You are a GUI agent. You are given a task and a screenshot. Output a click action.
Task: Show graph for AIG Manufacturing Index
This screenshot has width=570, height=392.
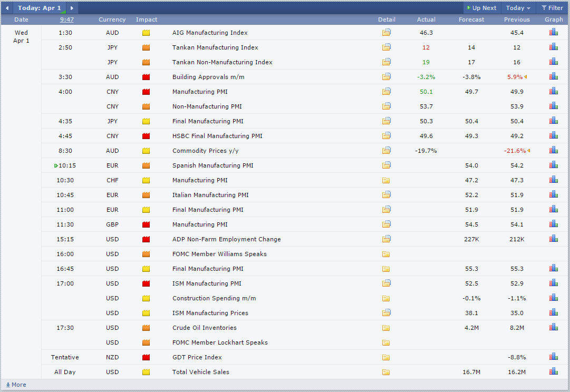[x=553, y=32]
